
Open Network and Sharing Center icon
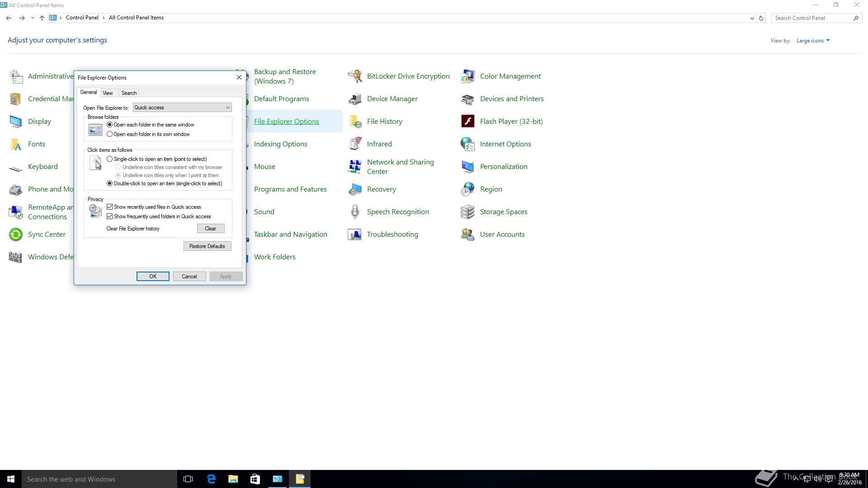355,167
